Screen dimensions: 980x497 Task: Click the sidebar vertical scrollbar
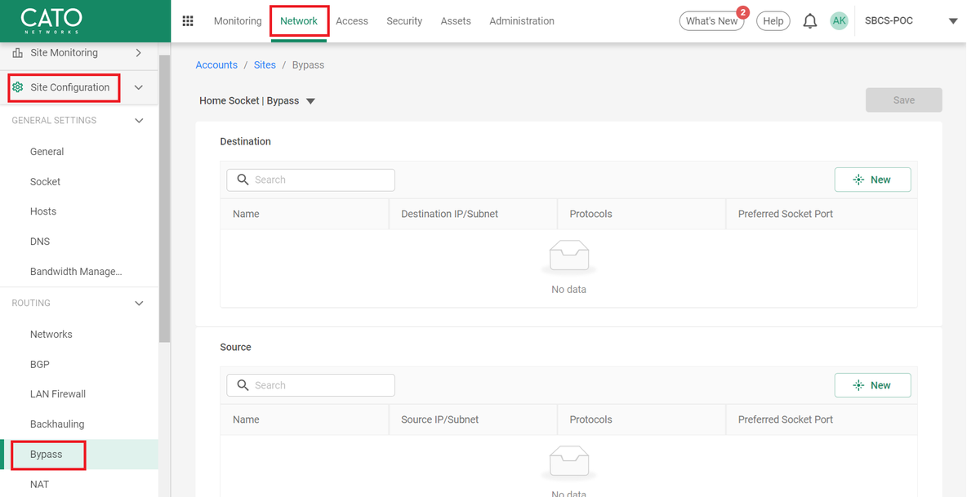click(x=165, y=198)
